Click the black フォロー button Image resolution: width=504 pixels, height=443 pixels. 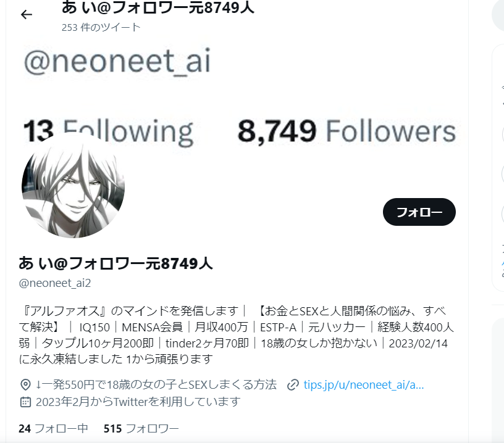419,212
